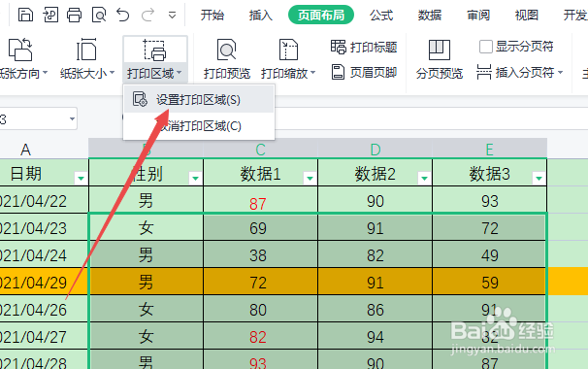
Task: Open the 公式 tab
Action: pos(381,15)
